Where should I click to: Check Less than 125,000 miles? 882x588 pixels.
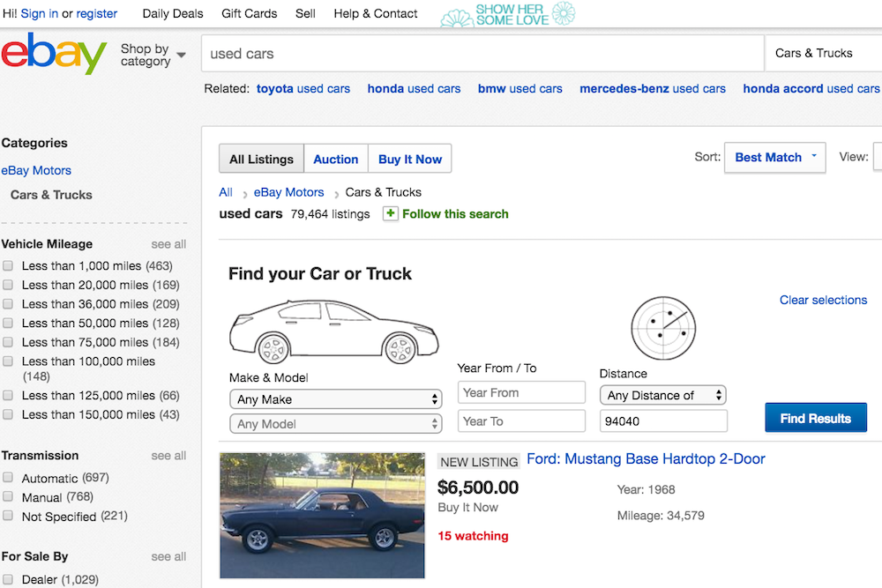tap(8, 395)
